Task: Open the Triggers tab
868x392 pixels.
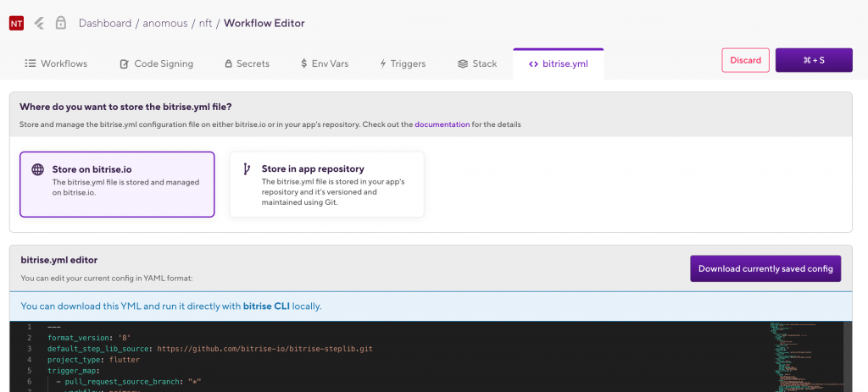Action: click(x=403, y=63)
